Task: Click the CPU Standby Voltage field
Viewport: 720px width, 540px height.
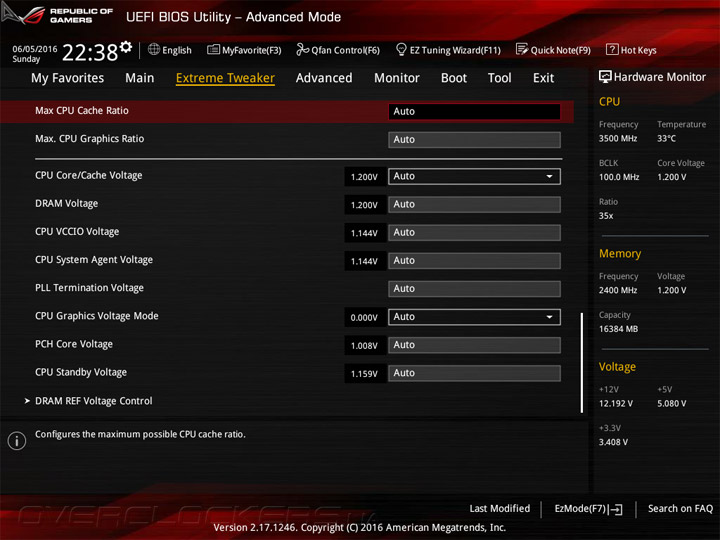Action: point(474,373)
